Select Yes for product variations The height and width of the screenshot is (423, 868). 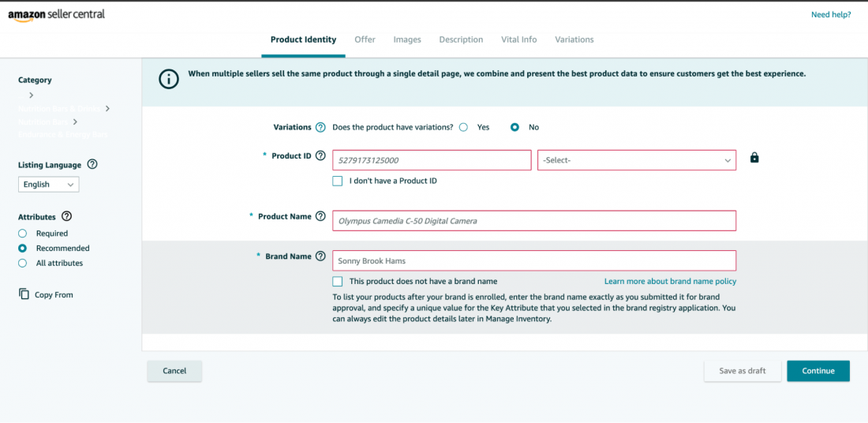[x=463, y=127]
